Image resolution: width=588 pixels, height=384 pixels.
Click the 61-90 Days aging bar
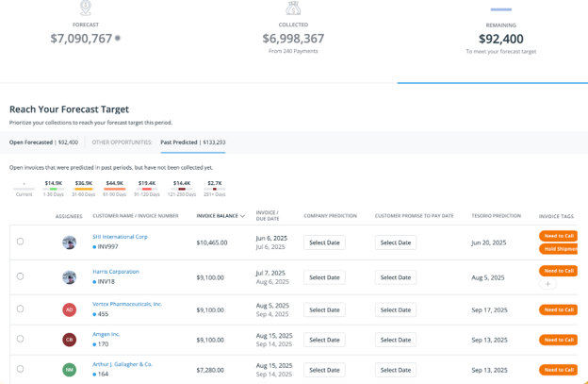point(115,189)
